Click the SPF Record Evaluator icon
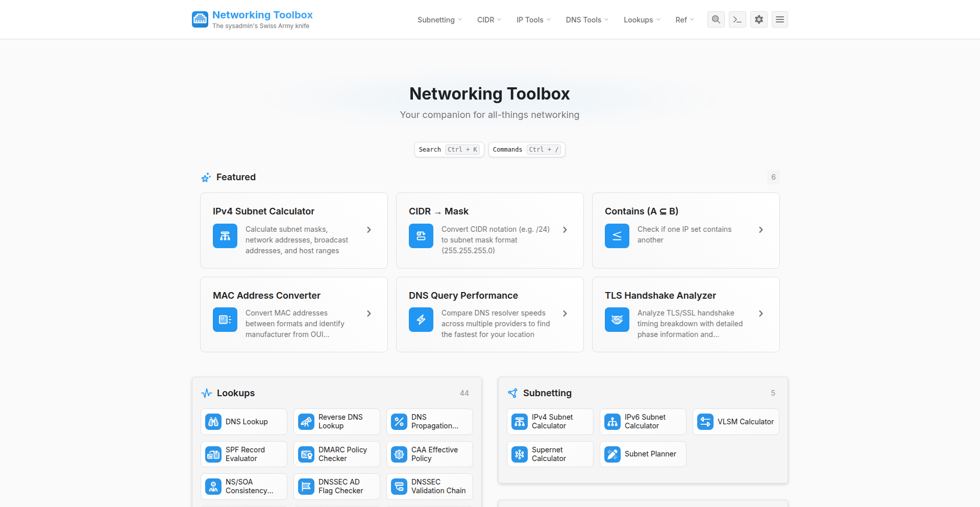980x507 pixels. click(x=213, y=454)
